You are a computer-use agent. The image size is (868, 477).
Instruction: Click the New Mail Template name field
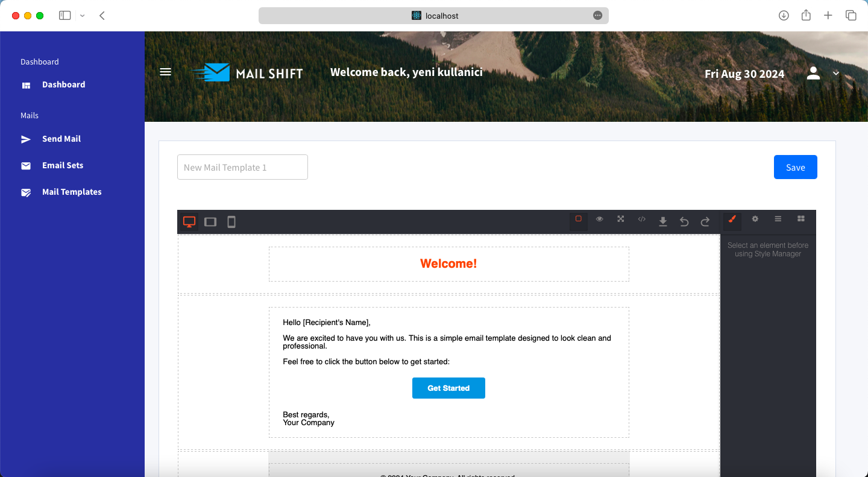242,167
